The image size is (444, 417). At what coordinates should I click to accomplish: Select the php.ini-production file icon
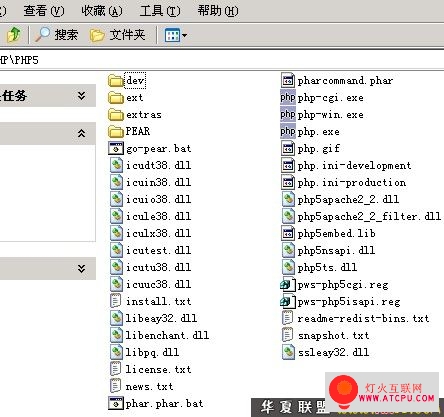pos(288,182)
